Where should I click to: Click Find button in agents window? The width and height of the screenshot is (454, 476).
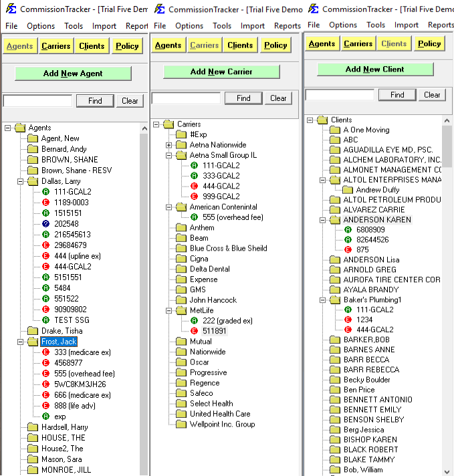point(95,101)
